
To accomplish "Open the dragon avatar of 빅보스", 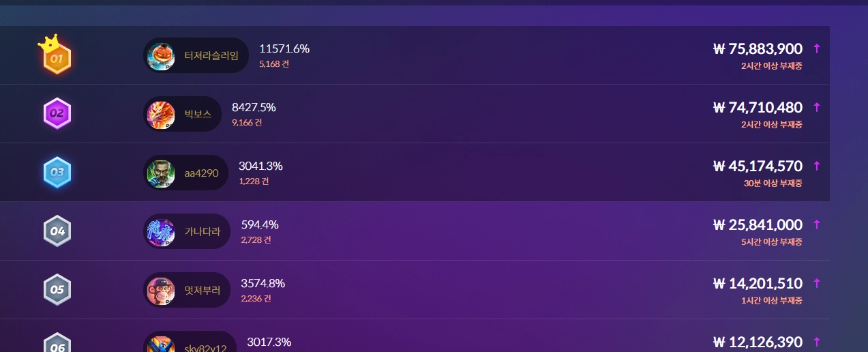I will (161, 114).
